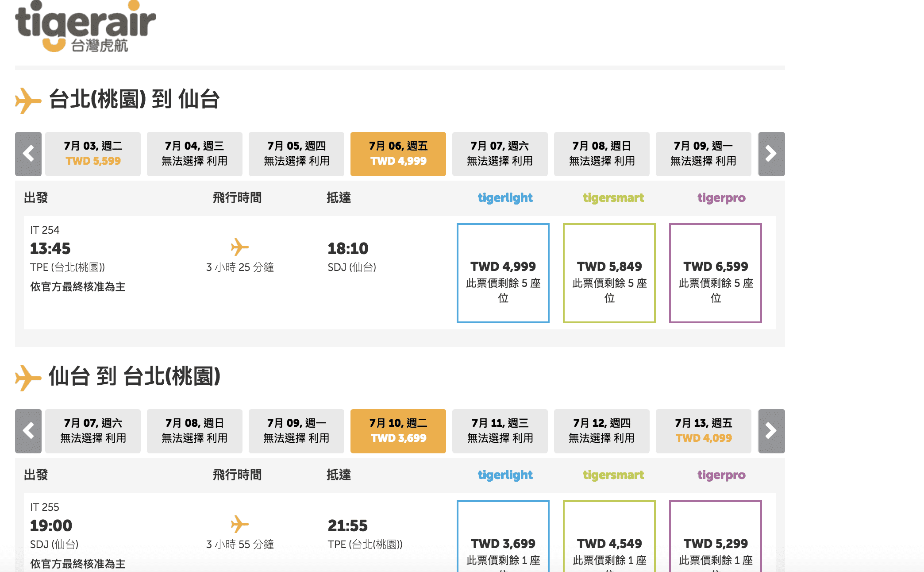This screenshot has height=572, width=924.
Task: Show later outbound dates with right arrow
Action: 771,154
